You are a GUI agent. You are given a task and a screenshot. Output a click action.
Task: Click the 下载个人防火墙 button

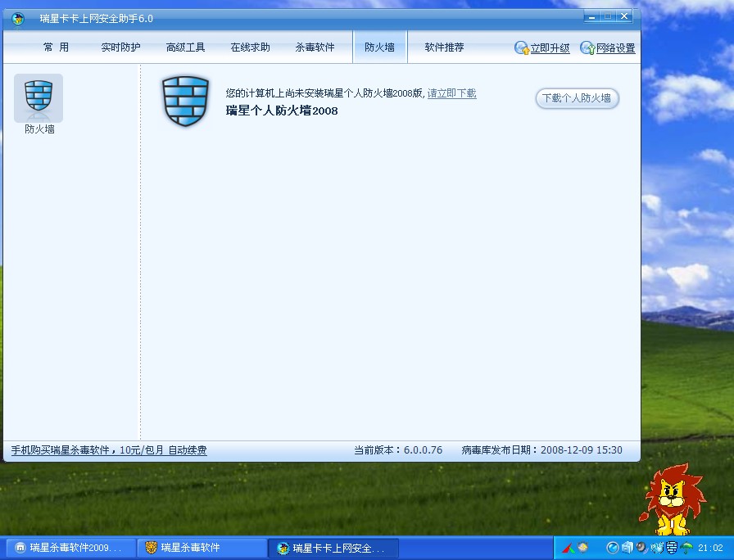click(x=578, y=98)
